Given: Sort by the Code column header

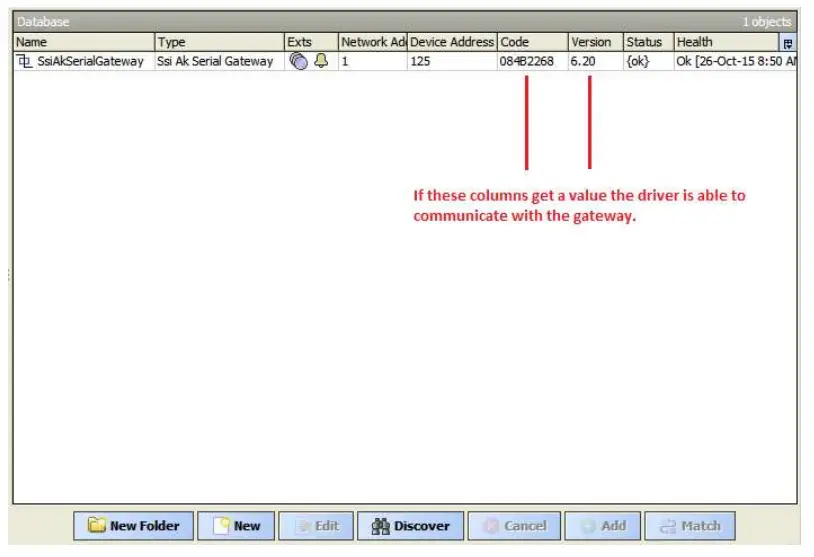Looking at the screenshot, I should [533, 42].
